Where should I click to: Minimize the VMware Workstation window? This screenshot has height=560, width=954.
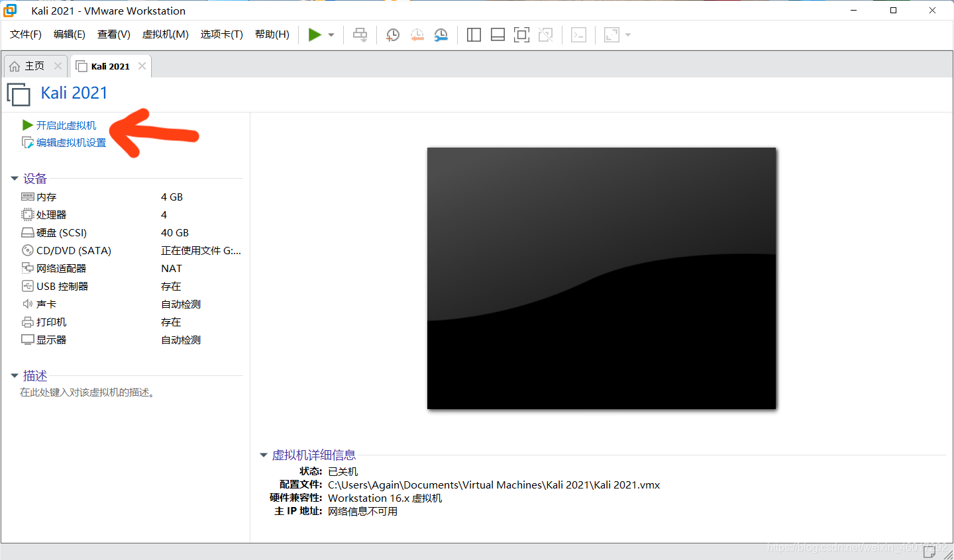point(853,11)
